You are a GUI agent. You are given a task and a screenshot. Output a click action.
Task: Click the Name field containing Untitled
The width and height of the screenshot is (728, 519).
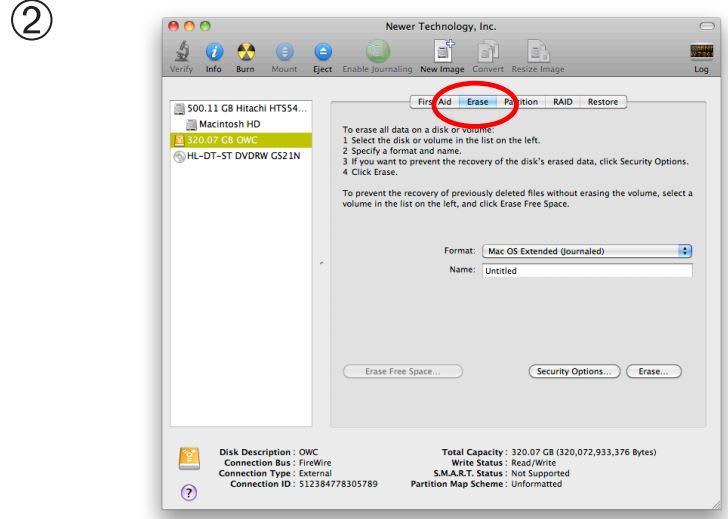pyautogui.click(x=587, y=271)
